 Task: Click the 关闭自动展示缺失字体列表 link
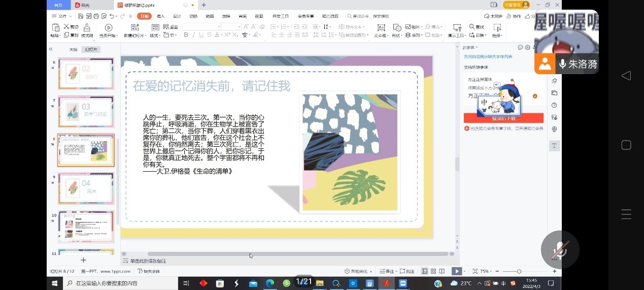click(x=488, y=57)
